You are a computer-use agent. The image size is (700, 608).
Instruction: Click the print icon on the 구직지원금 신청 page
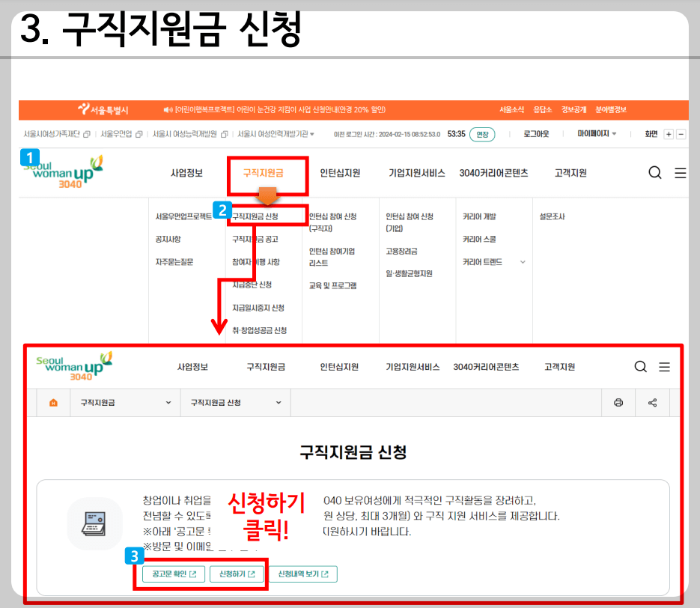point(618,402)
